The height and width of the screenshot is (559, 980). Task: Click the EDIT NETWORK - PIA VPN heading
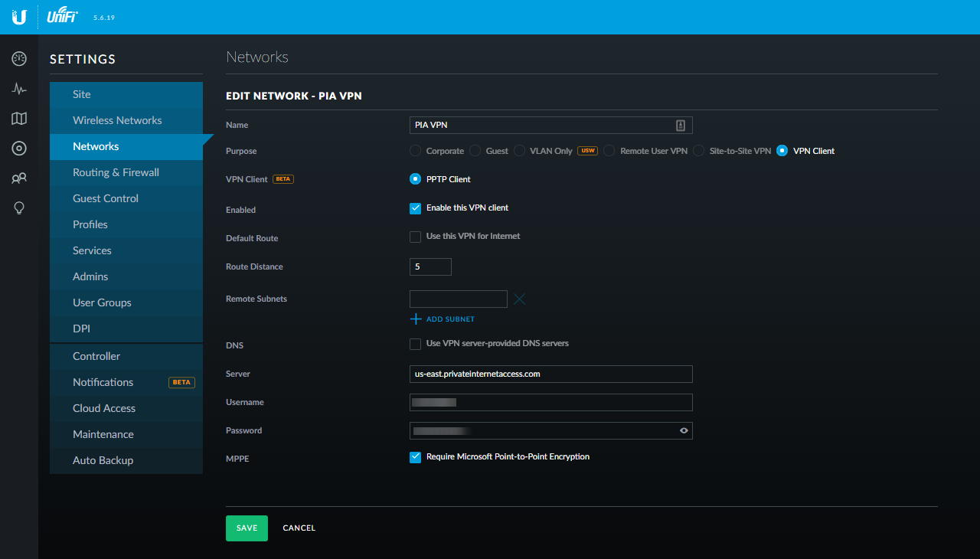[294, 96]
